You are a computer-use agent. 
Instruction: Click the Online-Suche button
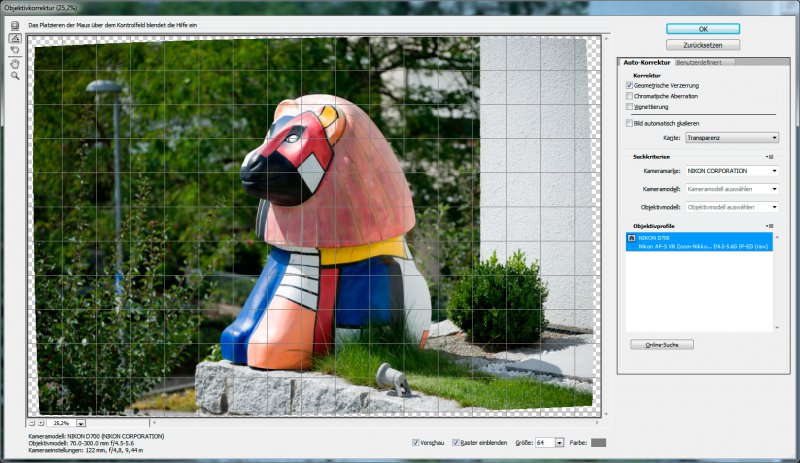pyautogui.click(x=662, y=345)
